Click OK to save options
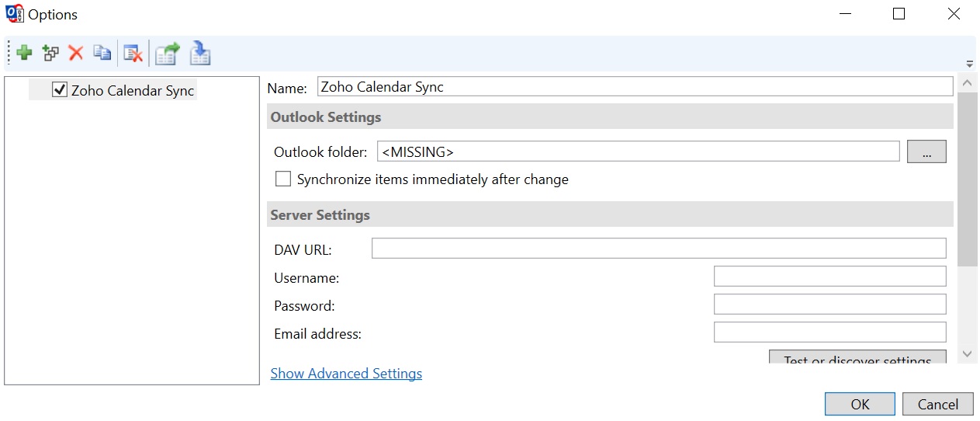The height and width of the screenshot is (421, 980). tap(860, 404)
